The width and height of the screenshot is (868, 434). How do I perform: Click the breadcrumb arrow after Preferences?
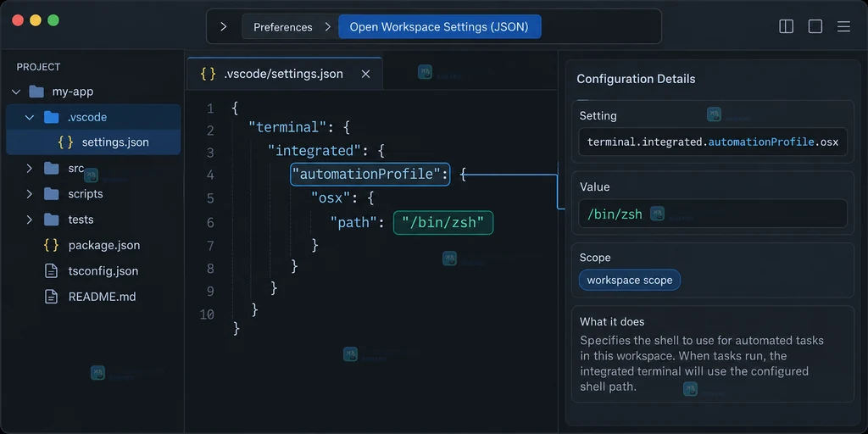(328, 26)
